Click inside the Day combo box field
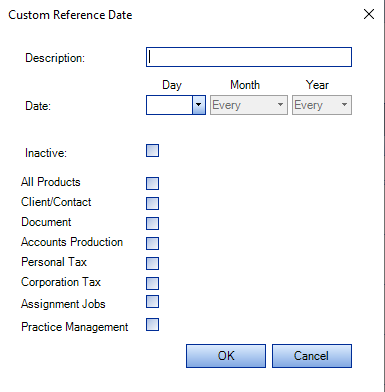The height and width of the screenshot is (392, 385). pyautogui.click(x=169, y=105)
